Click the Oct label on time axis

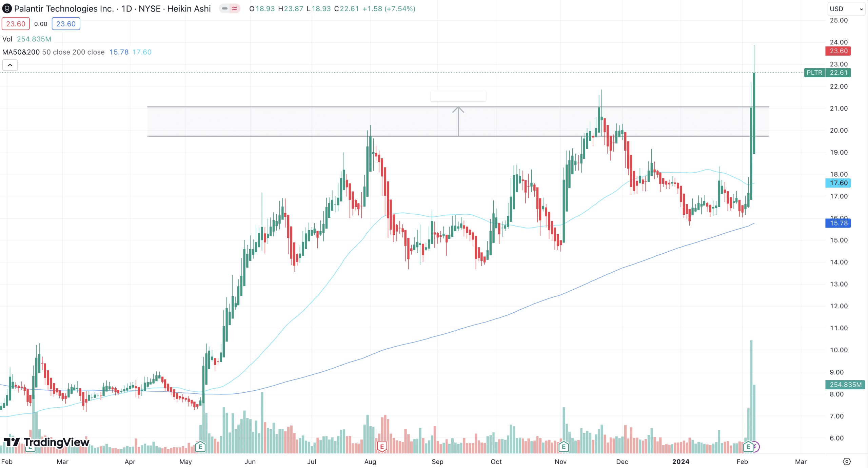tap(496, 462)
